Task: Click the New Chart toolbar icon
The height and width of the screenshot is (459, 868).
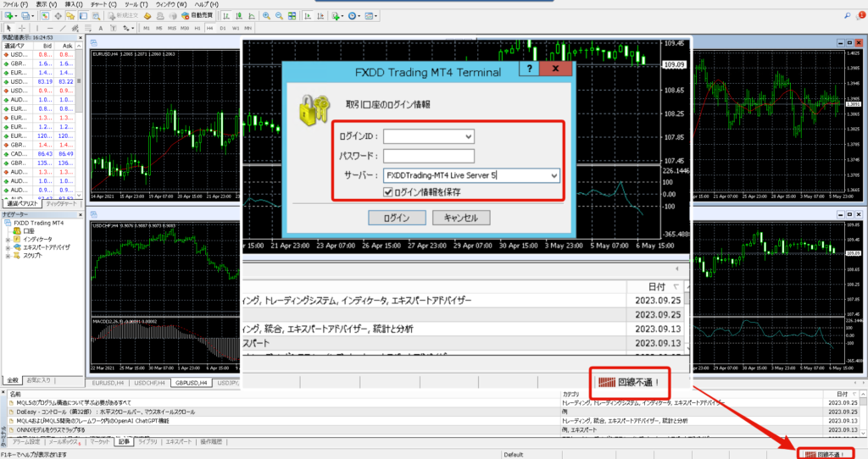Action: [x=9, y=16]
